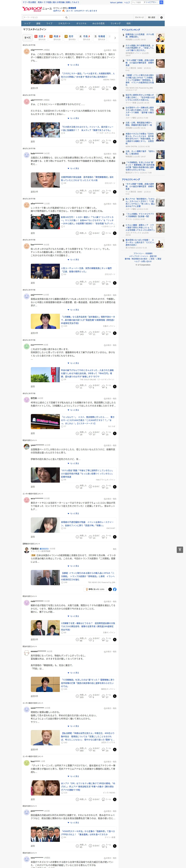Expand kob's comment with もっと見る

click(x=73, y=169)
